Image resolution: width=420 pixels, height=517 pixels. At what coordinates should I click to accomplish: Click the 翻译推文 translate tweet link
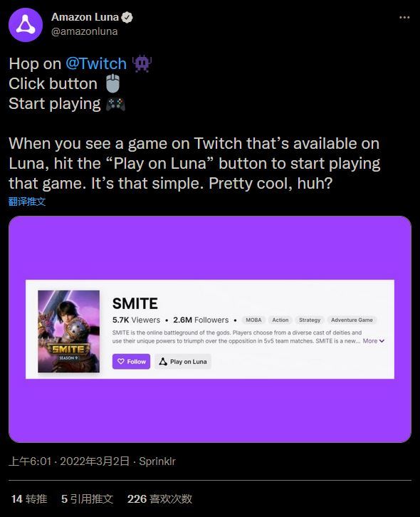27,202
